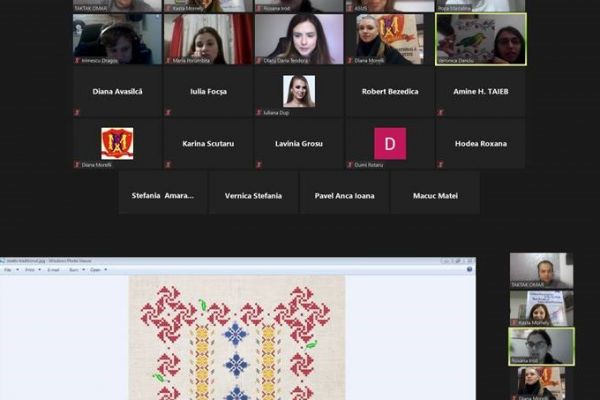
Task: Click the Photo Viewer help icon
Action: (x=469, y=269)
